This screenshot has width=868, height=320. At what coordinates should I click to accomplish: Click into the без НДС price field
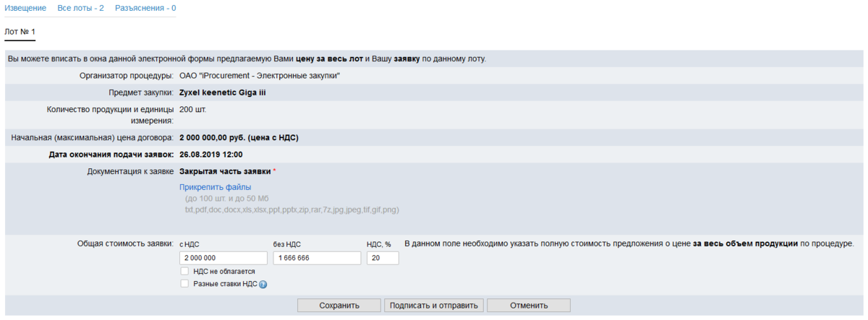317,258
